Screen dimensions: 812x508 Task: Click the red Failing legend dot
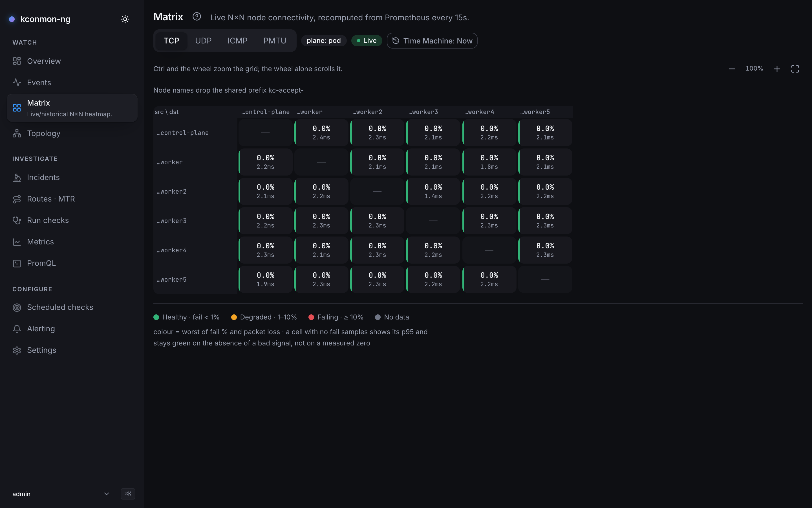tap(311, 317)
